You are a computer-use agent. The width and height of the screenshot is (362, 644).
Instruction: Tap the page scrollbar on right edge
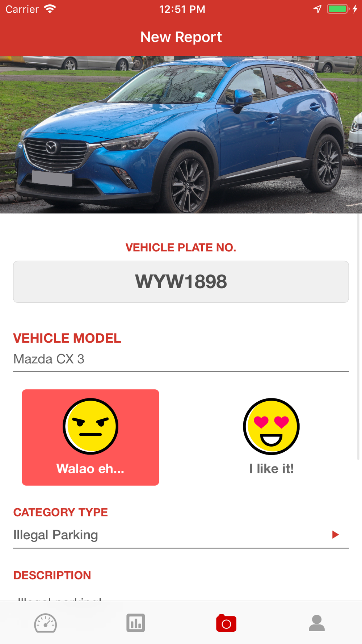coord(358,337)
